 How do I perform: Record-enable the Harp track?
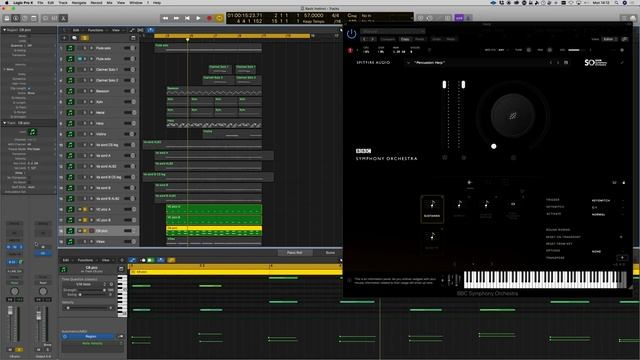91,123
